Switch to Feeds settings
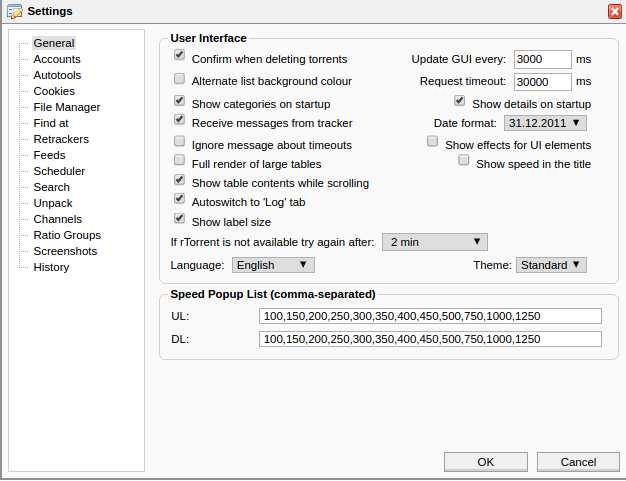The image size is (626, 481). (49, 155)
